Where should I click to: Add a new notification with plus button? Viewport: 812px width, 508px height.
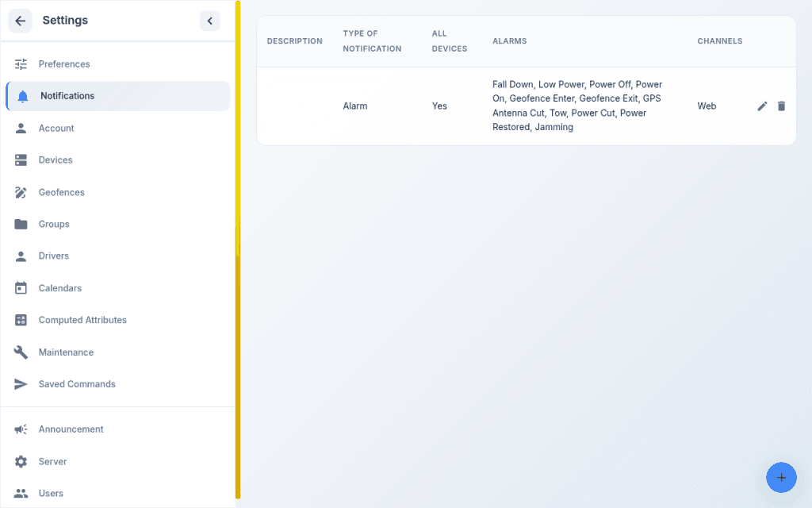(781, 477)
